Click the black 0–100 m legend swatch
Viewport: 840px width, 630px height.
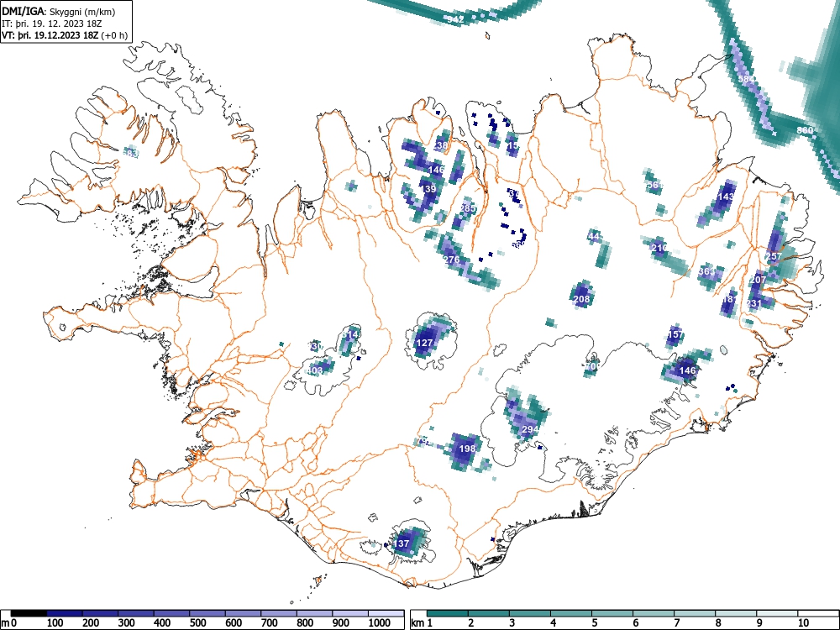pos(29,613)
